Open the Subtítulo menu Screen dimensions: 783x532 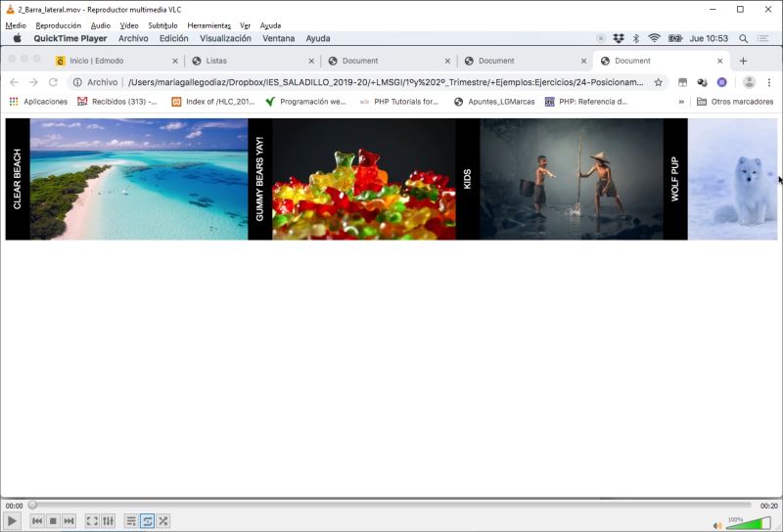coord(162,25)
